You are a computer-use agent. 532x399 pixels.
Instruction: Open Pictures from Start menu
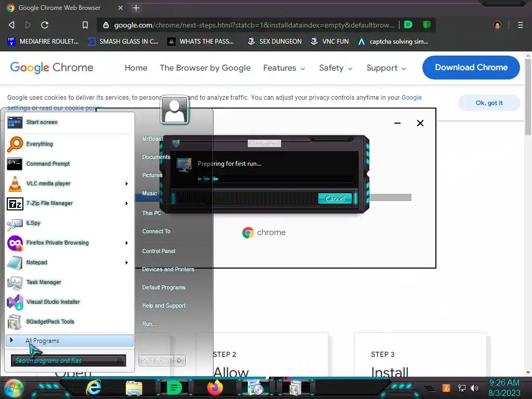click(x=152, y=175)
